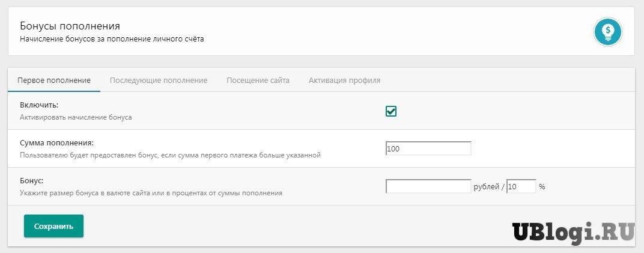Click the subtitle Начисление бонусов за пополнение
The width and height of the screenshot is (644, 253).
click(x=112, y=40)
